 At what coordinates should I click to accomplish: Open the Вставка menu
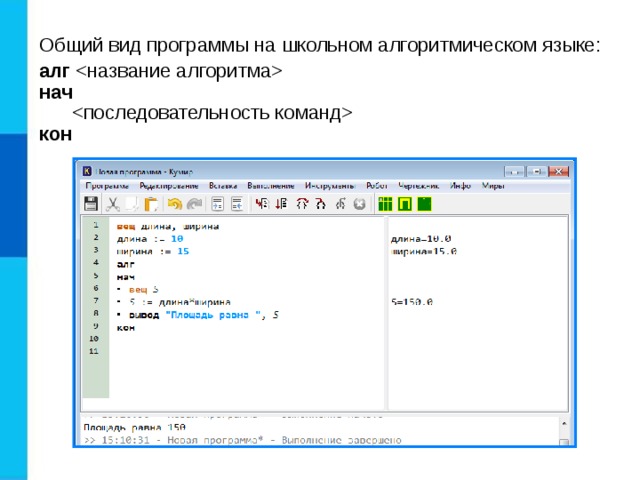click(223, 186)
